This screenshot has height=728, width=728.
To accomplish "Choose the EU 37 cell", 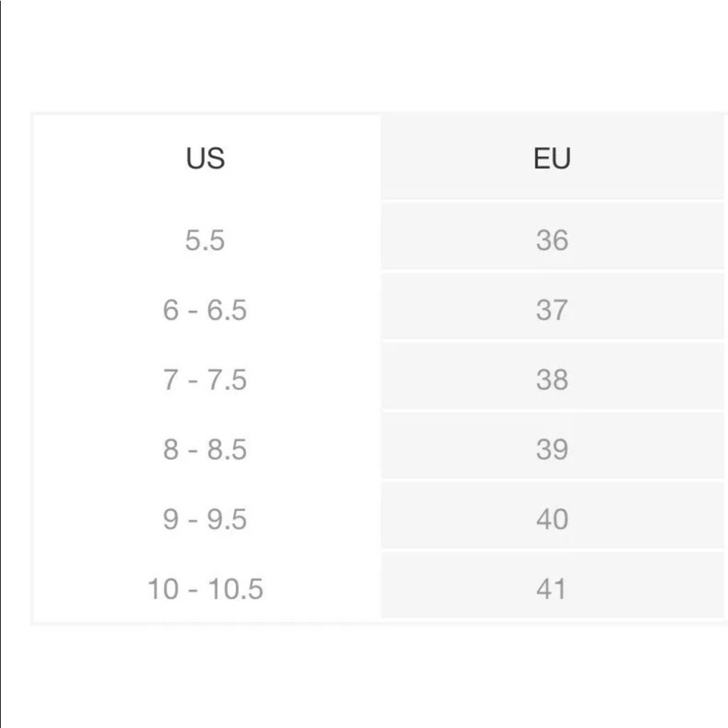I will 552,306.
